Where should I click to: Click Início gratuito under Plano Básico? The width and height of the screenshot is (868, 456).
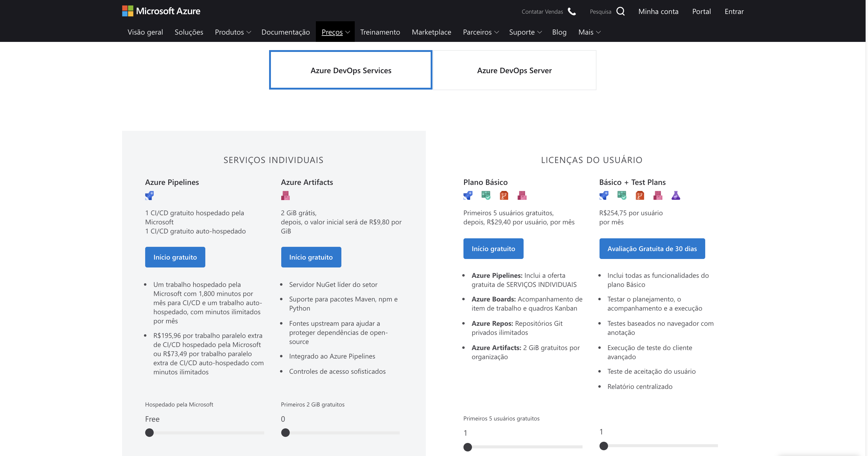click(x=493, y=249)
